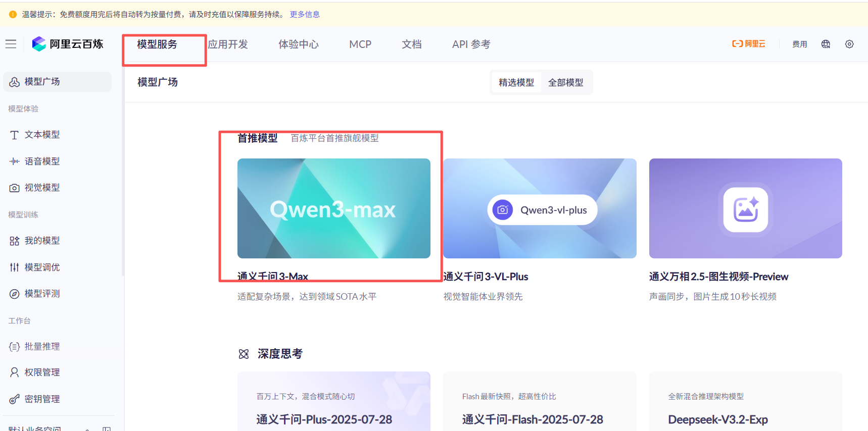Viewport: 868px width, 431px height.
Task: Open the 权限管理 user icon
Action: point(14,372)
